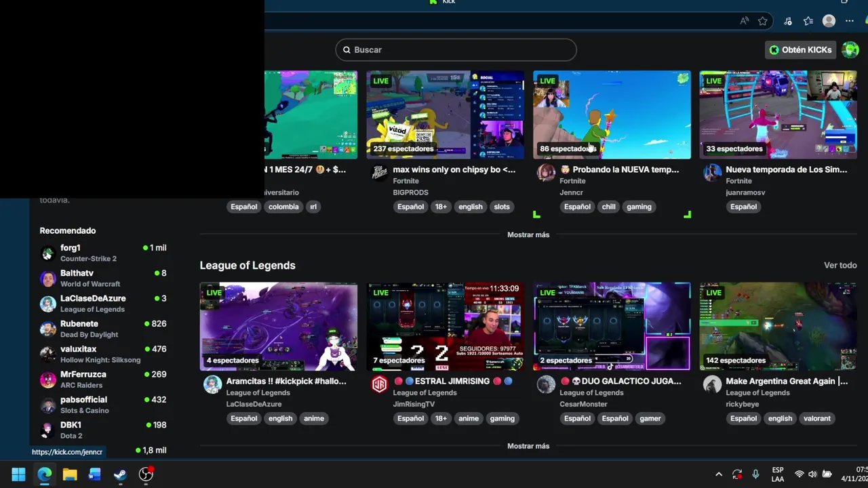Open recommended channel valuxitax
Viewport: 868px width, 488px height.
[103, 354]
